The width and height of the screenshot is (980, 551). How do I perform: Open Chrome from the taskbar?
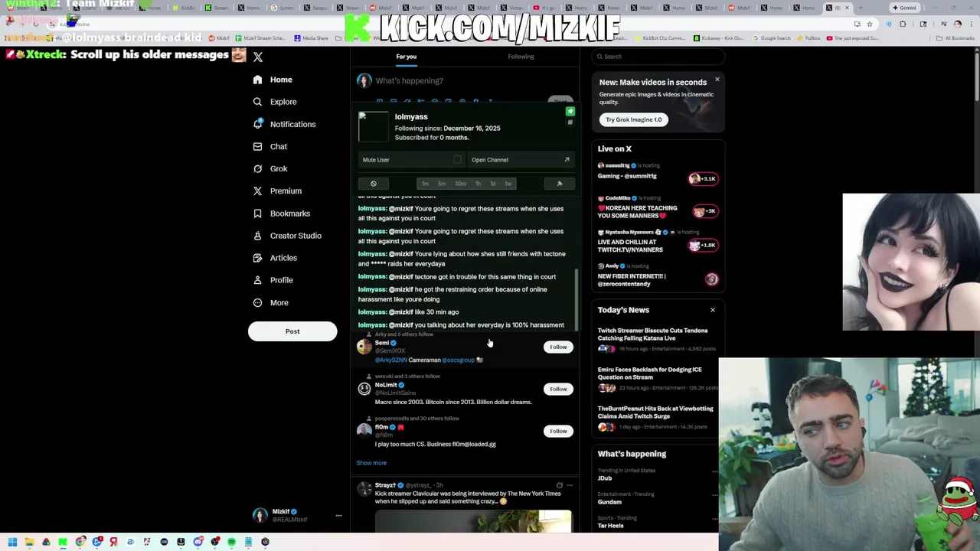point(80,542)
